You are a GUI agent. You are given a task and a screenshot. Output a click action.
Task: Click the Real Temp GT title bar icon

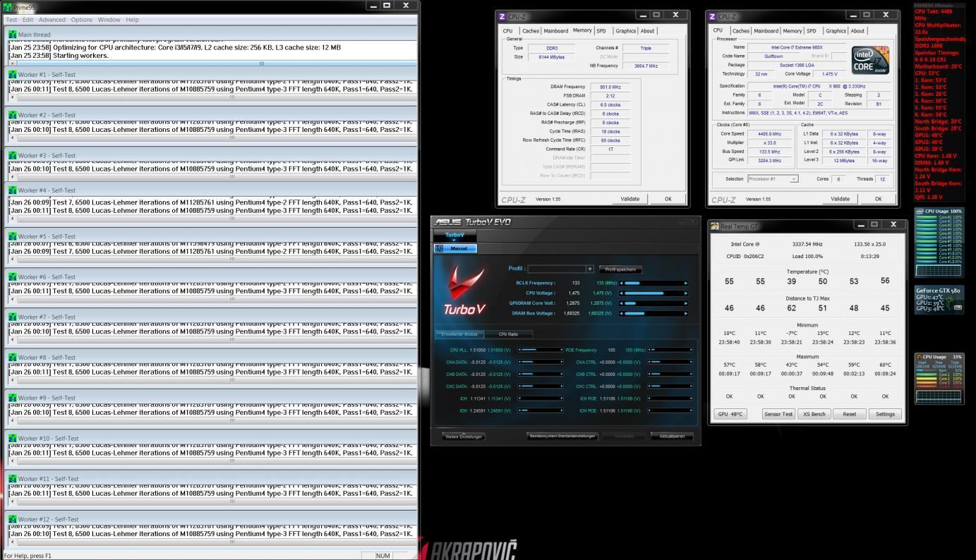coord(715,226)
